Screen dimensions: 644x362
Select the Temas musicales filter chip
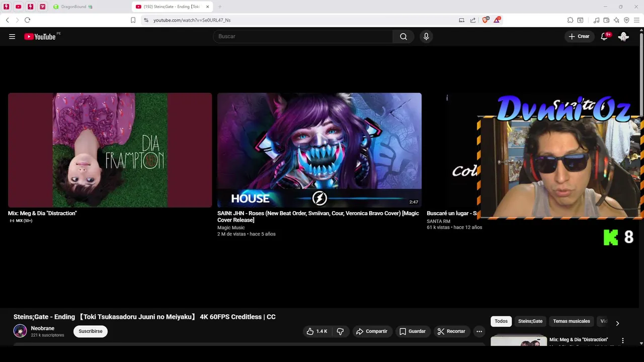pos(572,321)
